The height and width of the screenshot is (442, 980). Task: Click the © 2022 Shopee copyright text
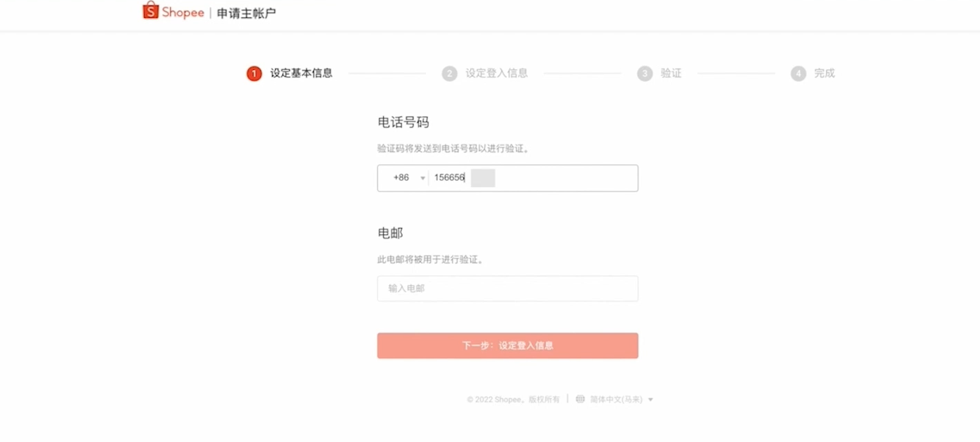513,400
